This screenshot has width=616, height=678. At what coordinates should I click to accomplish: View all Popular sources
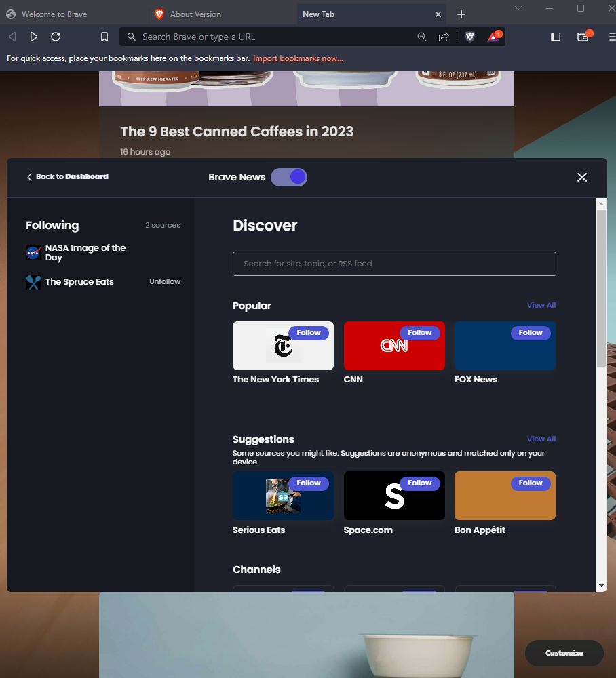click(541, 305)
